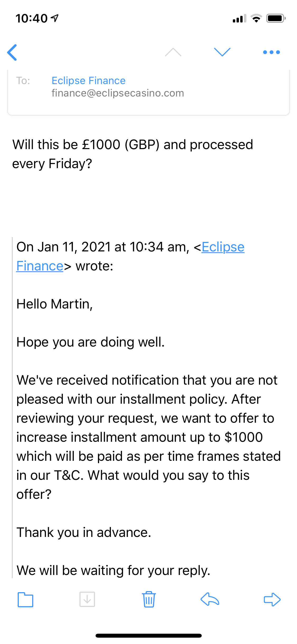Forward the email with right arrow icon

click(x=272, y=599)
